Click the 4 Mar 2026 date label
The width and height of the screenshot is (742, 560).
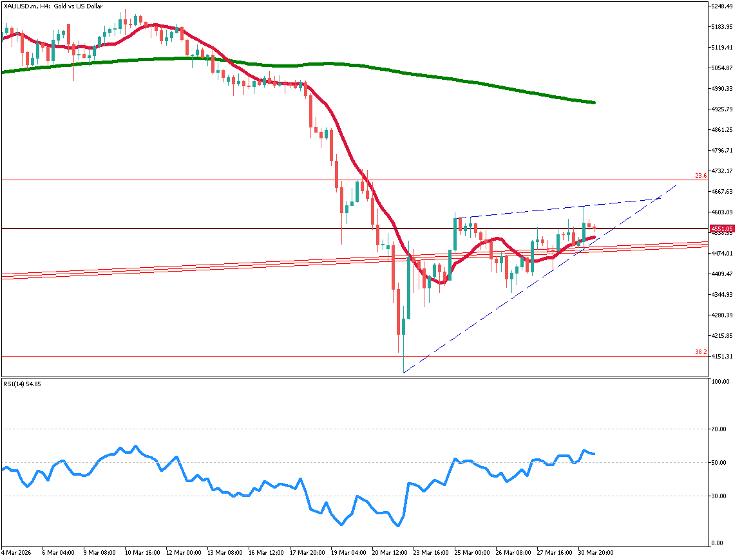click(15, 552)
